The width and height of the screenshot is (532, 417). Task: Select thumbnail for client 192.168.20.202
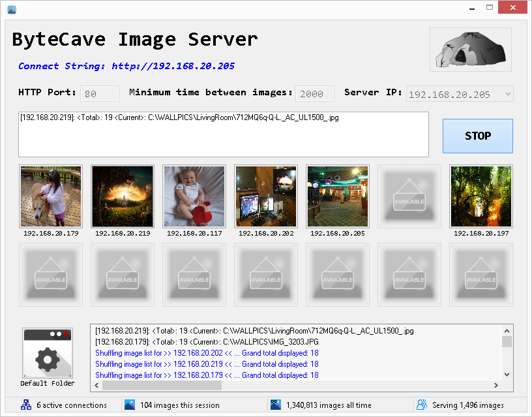coord(266,196)
